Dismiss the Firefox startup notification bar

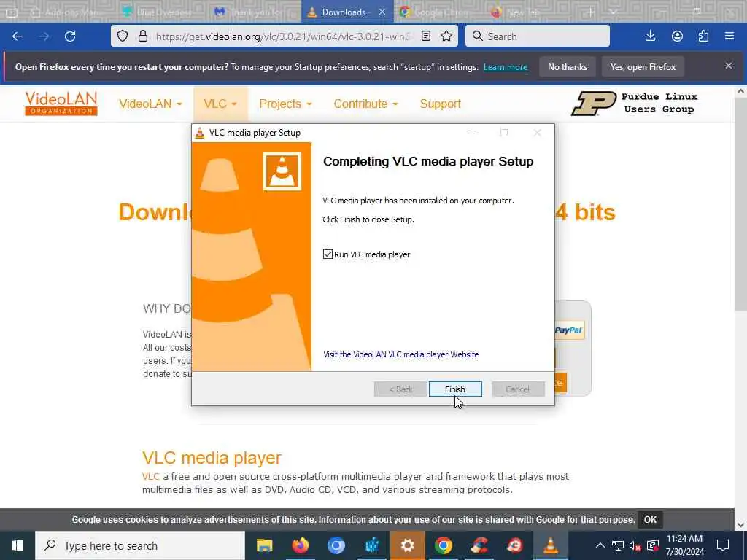pyautogui.click(x=729, y=66)
